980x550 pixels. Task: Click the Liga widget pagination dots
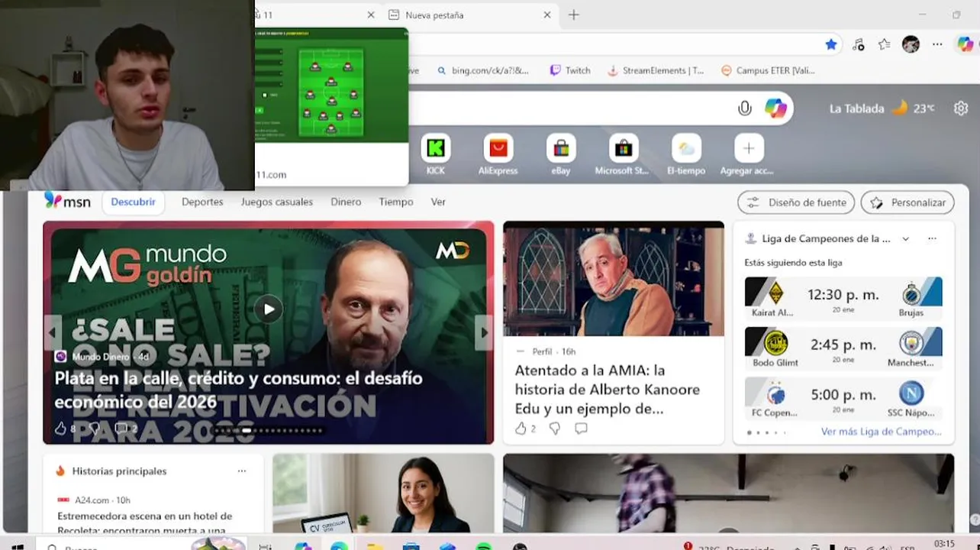point(766,432)
